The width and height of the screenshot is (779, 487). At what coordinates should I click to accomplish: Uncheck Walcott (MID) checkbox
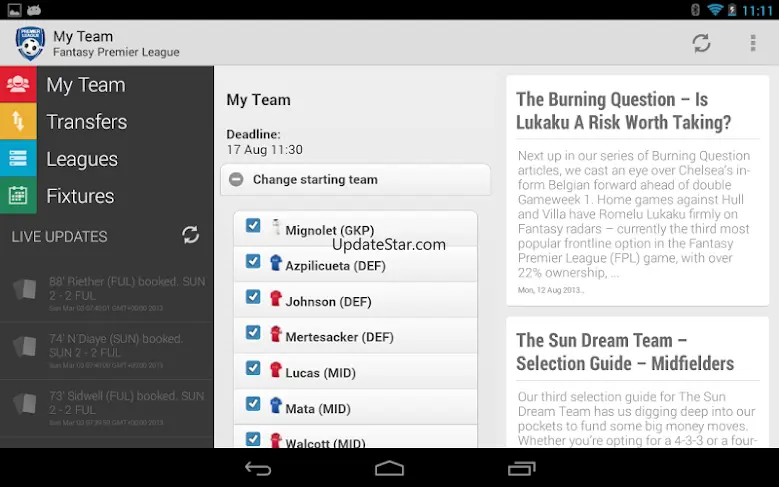(x=253, y=439)
